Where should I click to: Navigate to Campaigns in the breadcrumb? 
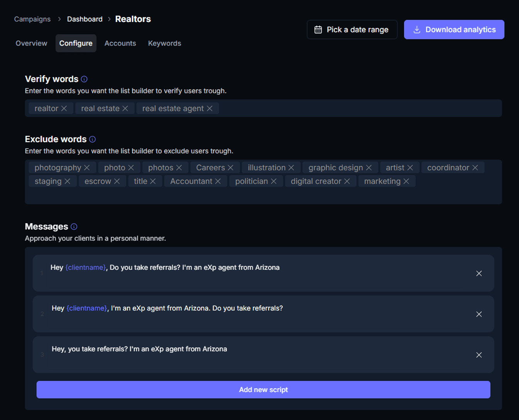click(32, 19)
